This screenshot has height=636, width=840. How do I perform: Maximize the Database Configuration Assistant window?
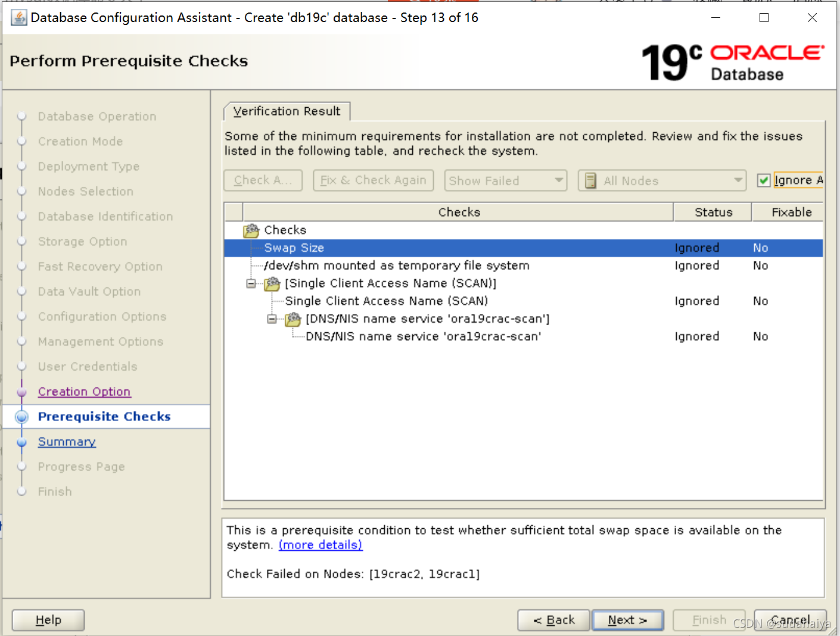tap(764, 18)
